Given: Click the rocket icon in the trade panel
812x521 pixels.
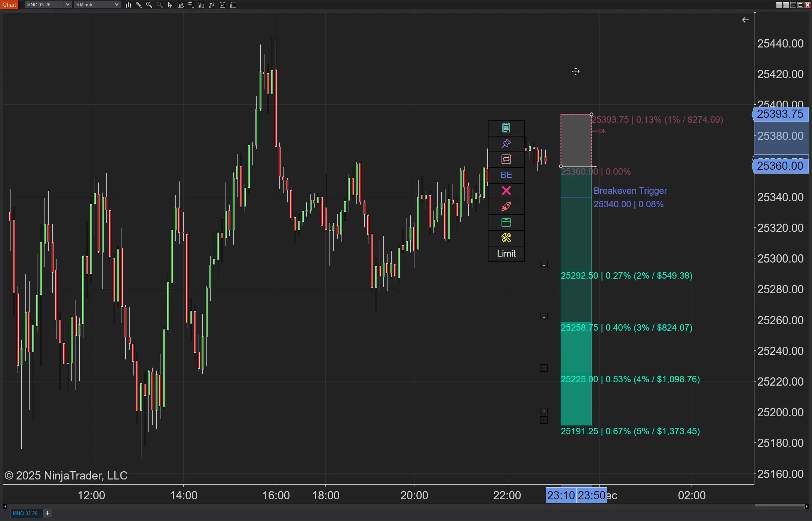Looking at the screenshot, I should coord(506,206).
